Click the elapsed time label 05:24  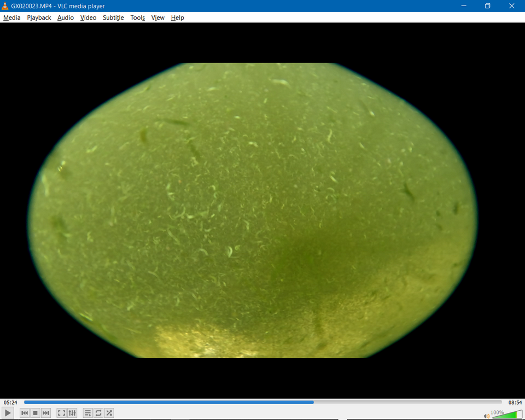point(10,402)
